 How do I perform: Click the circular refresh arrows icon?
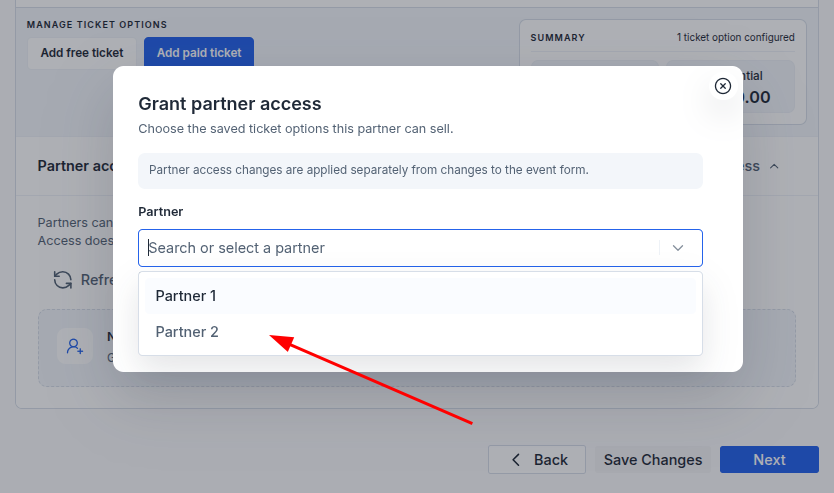click(x=63, y=280)
